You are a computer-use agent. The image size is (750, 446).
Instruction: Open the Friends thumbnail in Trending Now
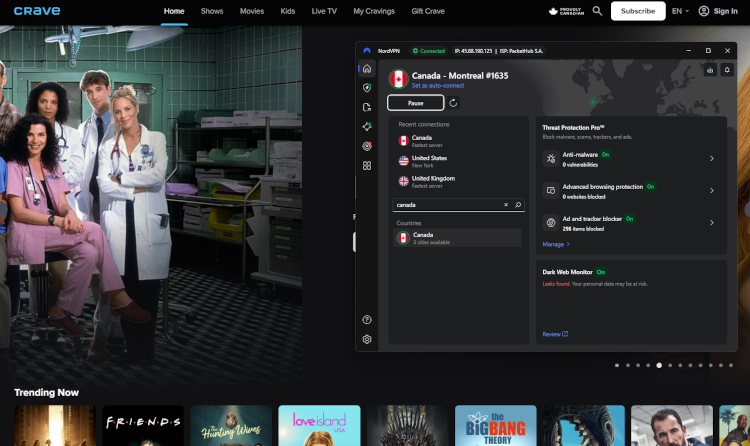[143, 426]
